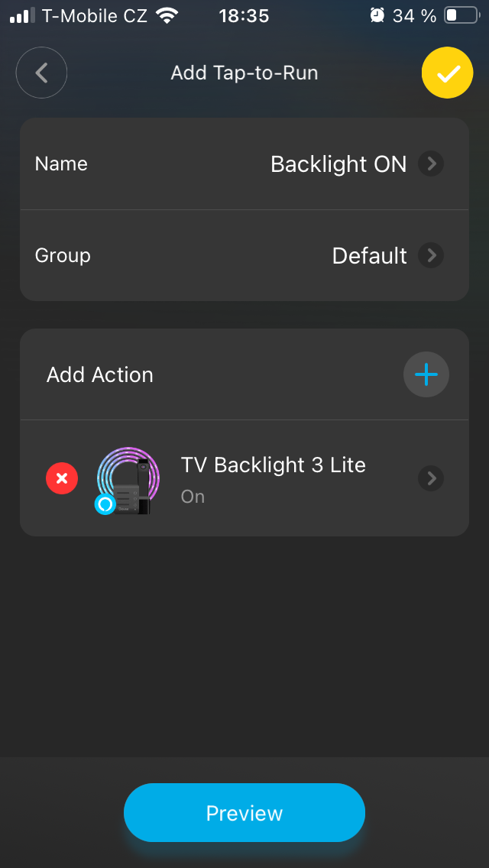Screen dimensions: 489x868
Task: Tap the 18:35 clock in status bar
Action: click(x=244, y=15)
